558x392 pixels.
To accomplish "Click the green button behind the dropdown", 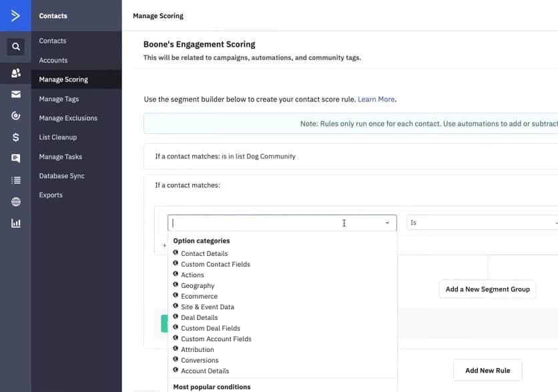I will coord(164,323).
